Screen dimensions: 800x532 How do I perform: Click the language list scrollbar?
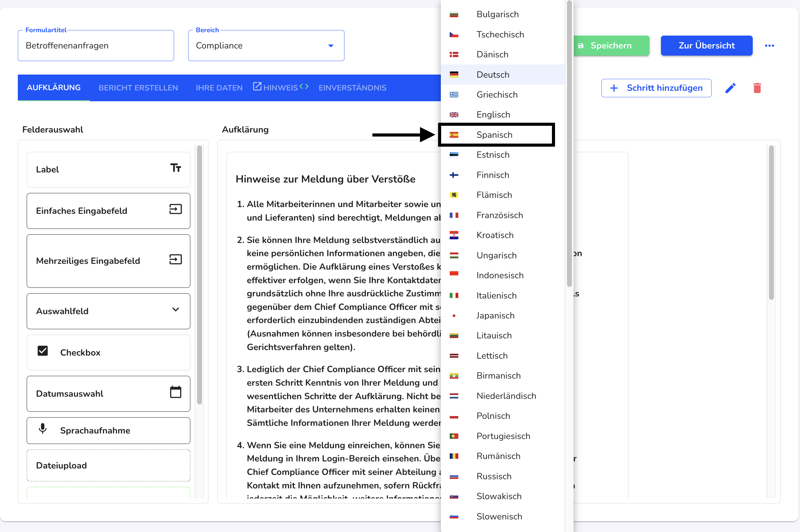tap(569, 144)
